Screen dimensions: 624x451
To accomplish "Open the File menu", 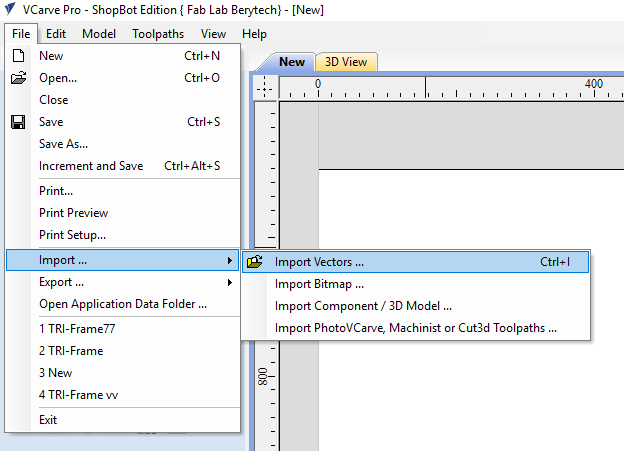I will click(x=21, y=34).
